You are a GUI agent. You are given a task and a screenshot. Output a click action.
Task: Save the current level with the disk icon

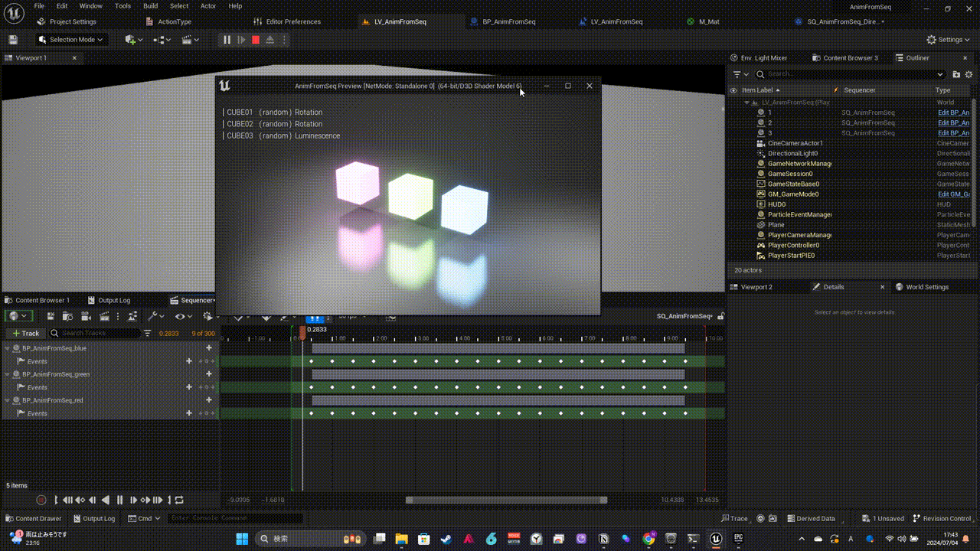pos(13,40)
